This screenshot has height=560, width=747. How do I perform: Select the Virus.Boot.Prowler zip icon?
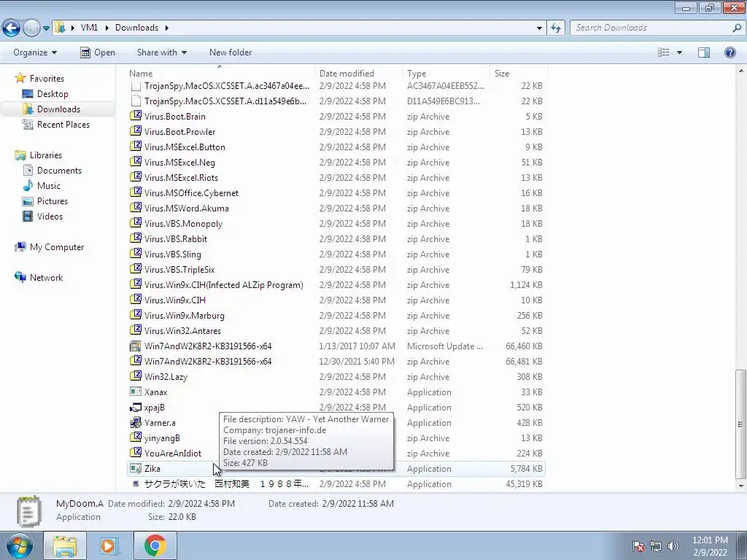(136, 131)
